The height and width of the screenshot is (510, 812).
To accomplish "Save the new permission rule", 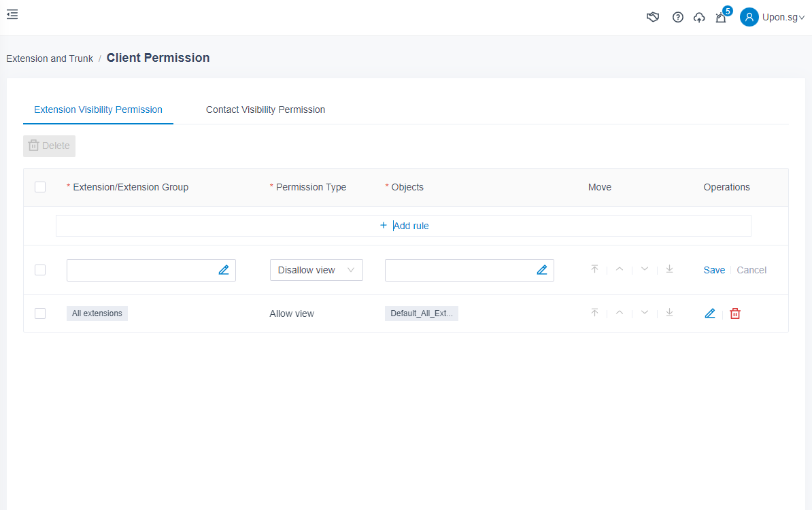I will (714, 270).
